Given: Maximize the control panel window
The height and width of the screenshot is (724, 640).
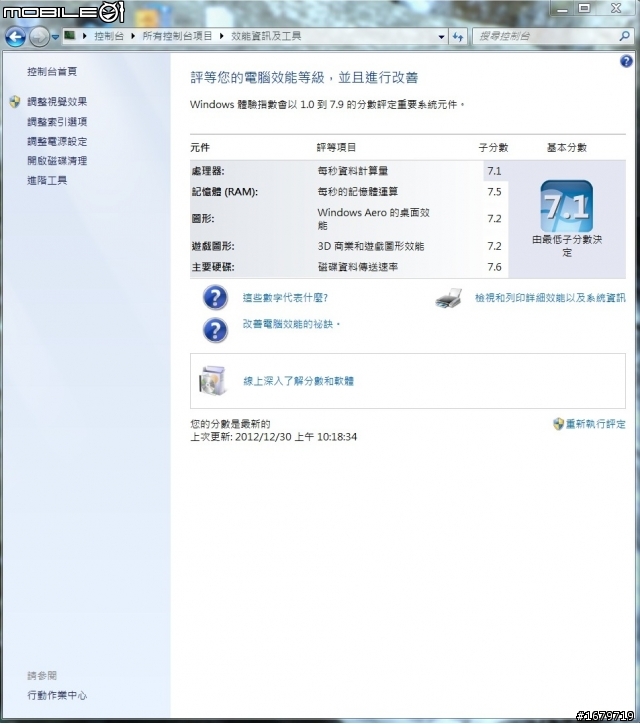Looking at the screenshot, I should (585, 9).
